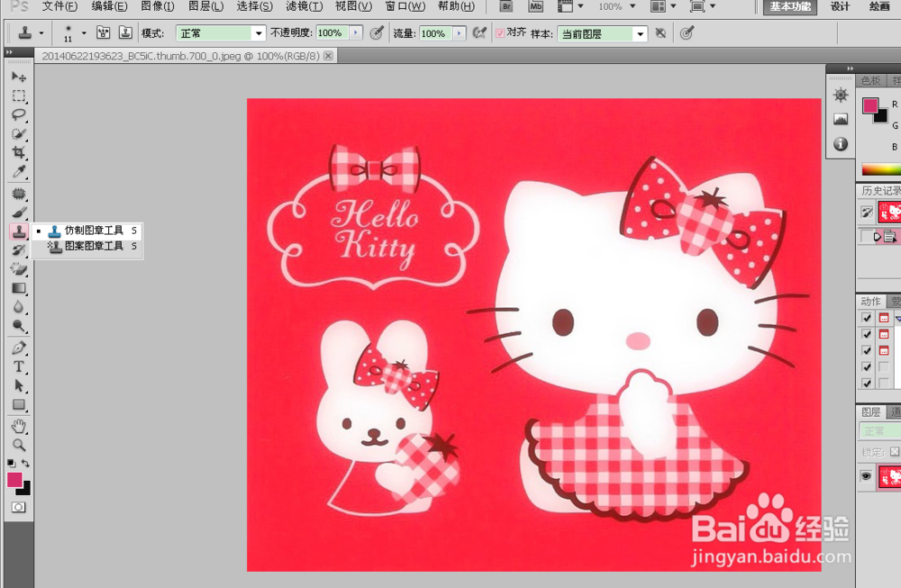901x588 pixels.
Task: Select the Spot Healing Brush tool
Action: 18,194
